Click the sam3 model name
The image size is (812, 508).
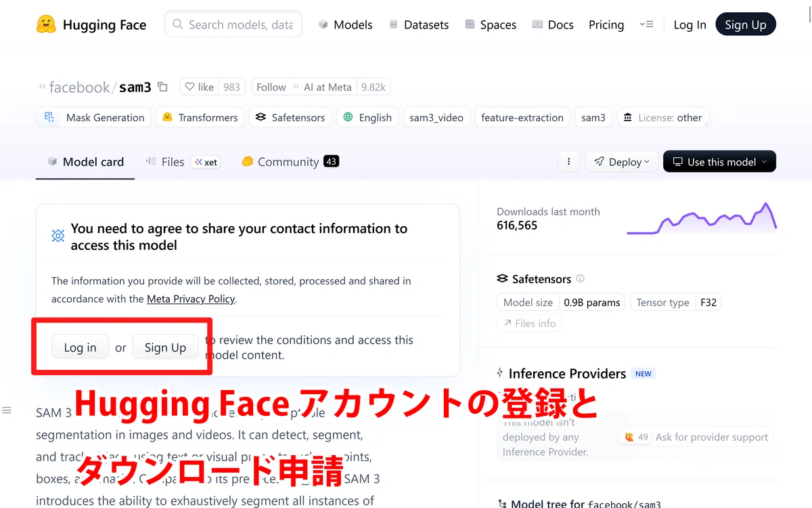[x=135, y=87]
